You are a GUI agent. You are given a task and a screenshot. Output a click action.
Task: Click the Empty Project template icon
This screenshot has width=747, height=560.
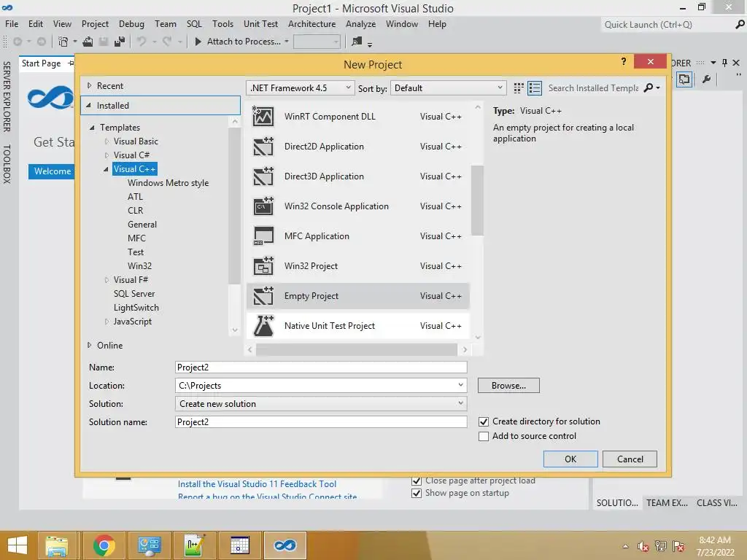click(263, 296)
